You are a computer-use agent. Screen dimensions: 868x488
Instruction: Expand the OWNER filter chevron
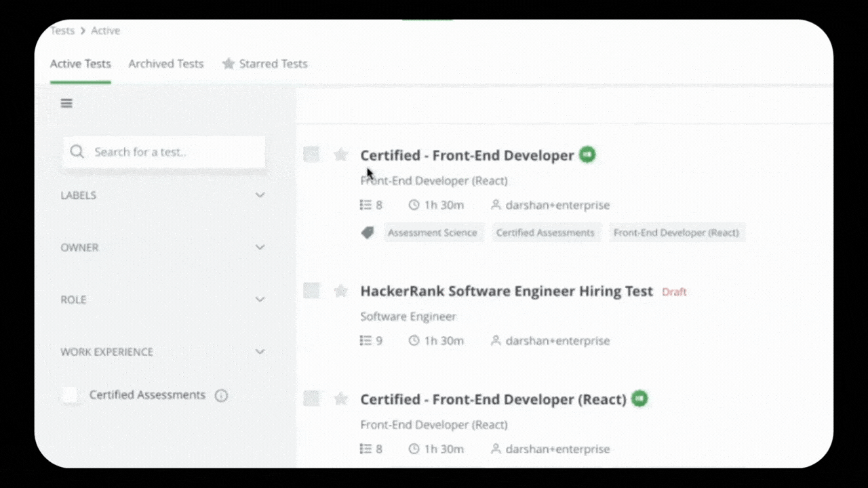(x=260, y=247)
